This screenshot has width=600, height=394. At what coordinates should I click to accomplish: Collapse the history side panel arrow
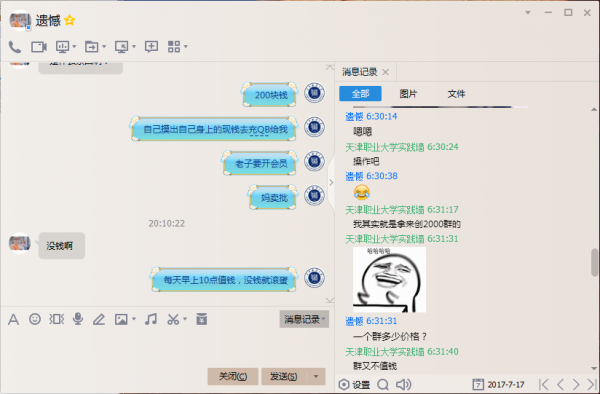point(331,182)
